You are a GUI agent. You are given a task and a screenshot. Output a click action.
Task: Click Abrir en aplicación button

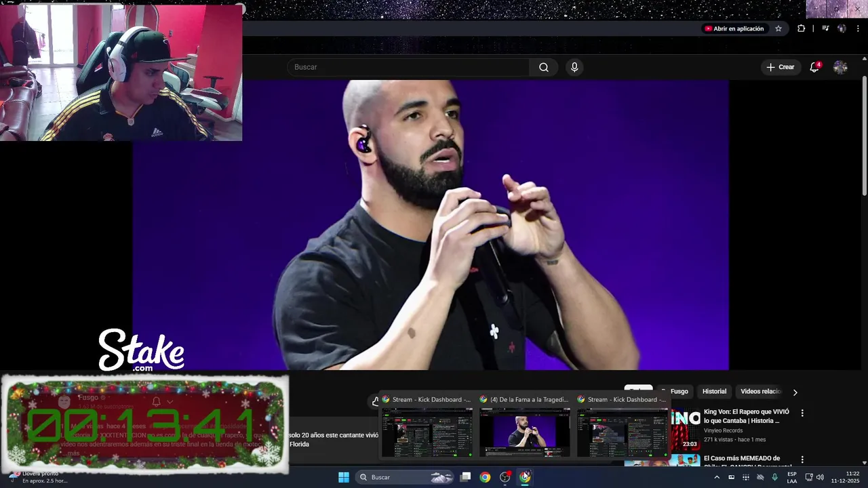(x=734, y=28)
